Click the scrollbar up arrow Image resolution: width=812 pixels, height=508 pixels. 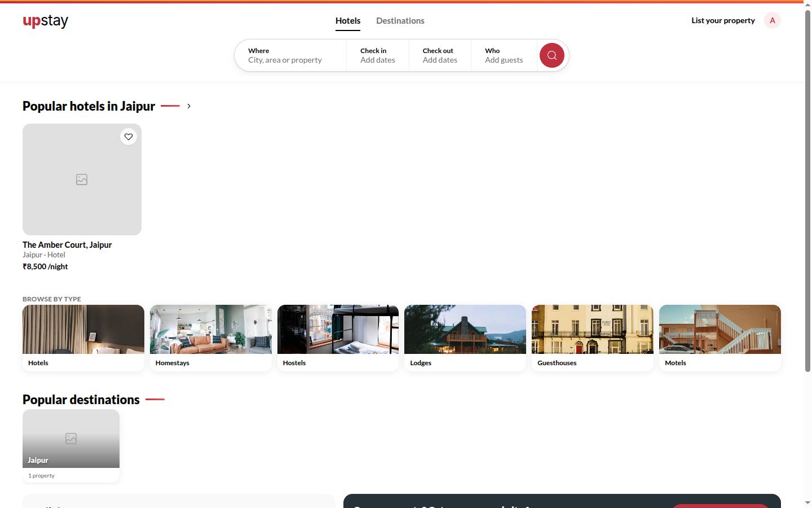point(807,5)
